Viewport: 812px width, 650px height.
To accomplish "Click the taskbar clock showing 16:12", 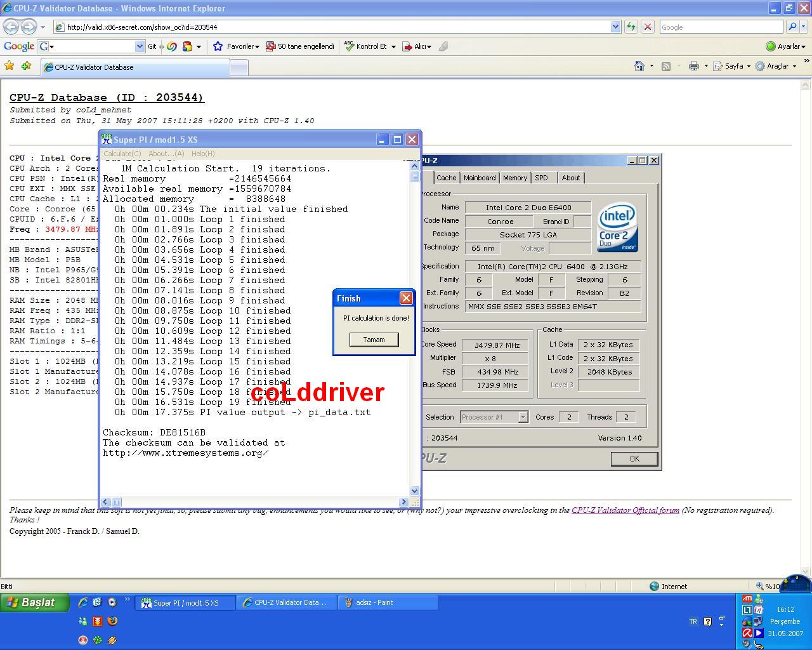I will (x=785, y=609).
